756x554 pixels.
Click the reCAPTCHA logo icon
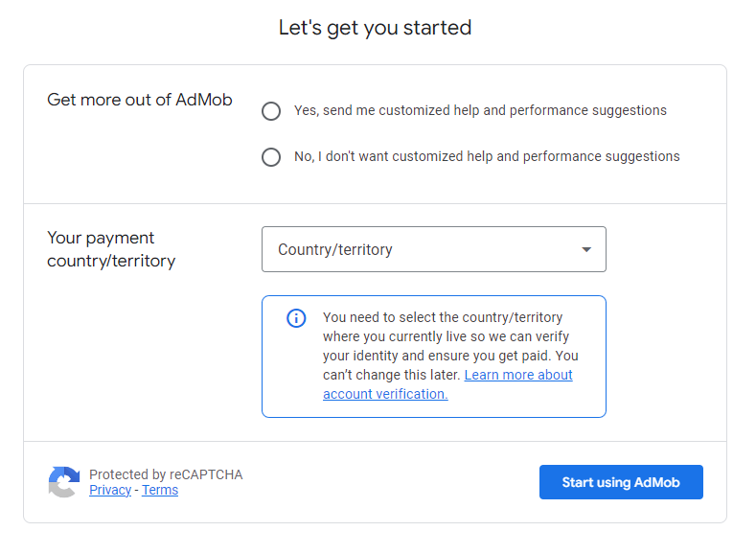click(x=63, y=482)
